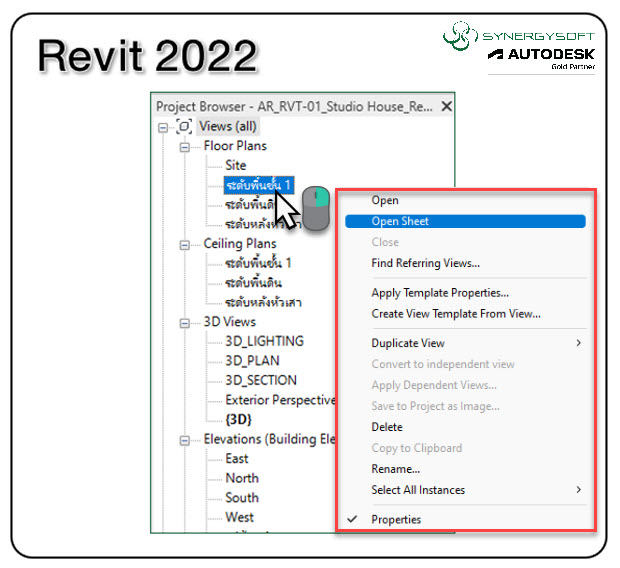Close the Project Browser panel
Screen dimensions: 620x568
click(x=447, y=106)
